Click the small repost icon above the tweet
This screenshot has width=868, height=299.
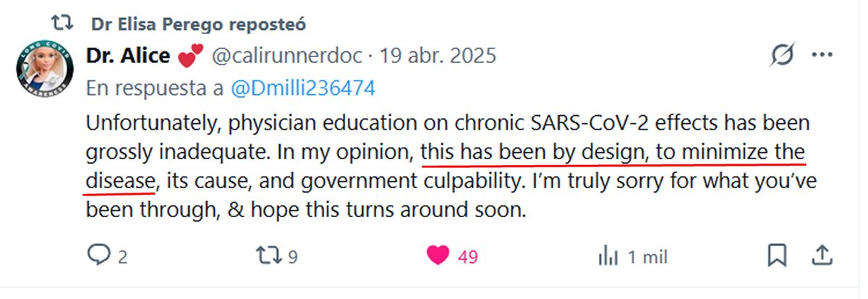tap(64, 23)
